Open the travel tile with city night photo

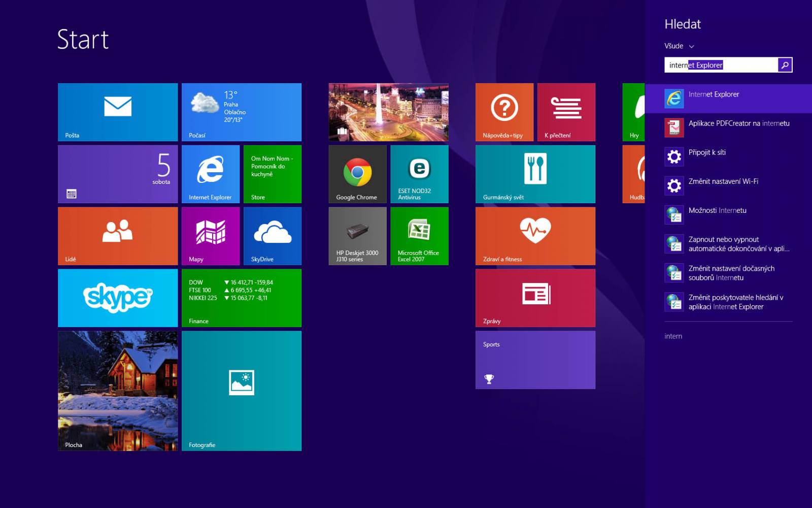pyautogui.click(x=389, y=112)
